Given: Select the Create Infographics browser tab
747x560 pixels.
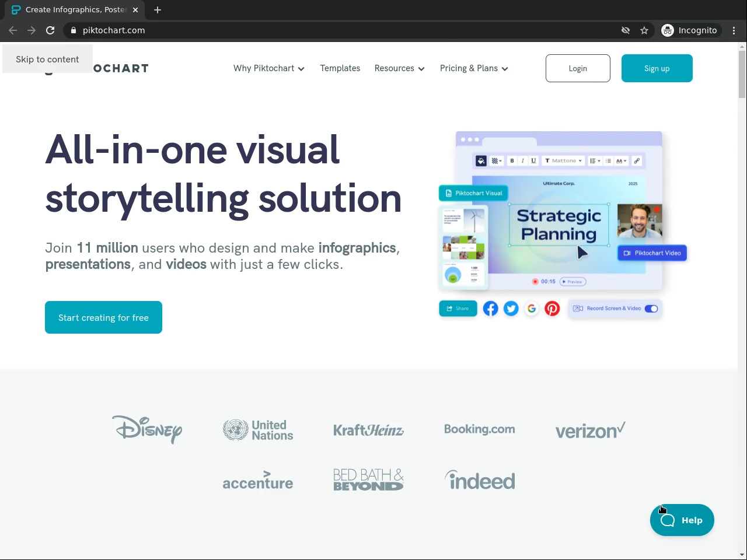Looking at the screenshot, I should click(75, 10).
